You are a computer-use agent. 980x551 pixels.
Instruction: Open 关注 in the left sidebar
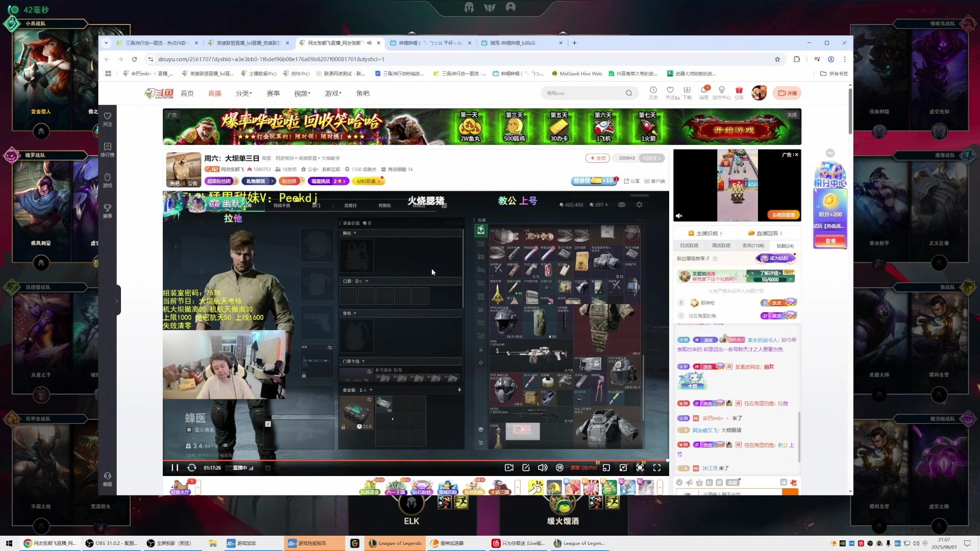click(107, 119)
